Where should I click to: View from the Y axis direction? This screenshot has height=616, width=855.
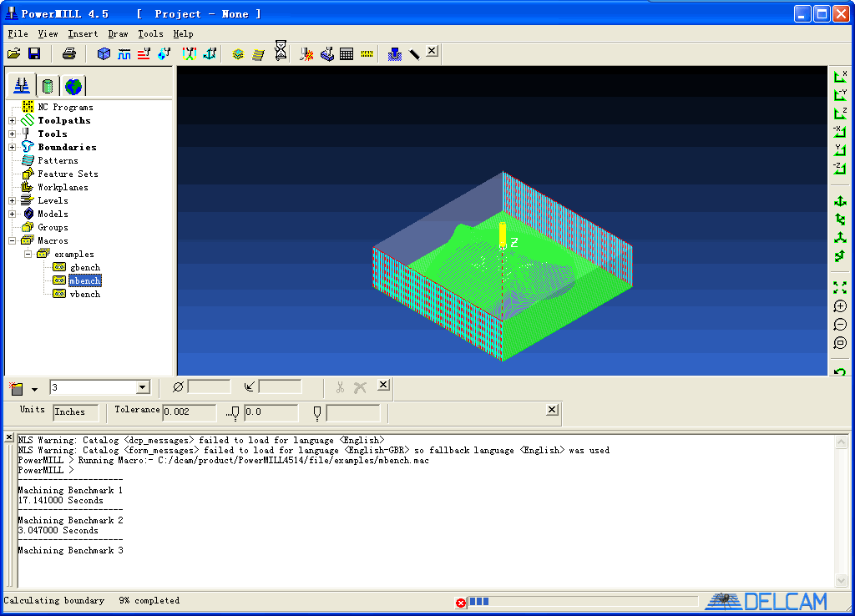click(x=840, y=150)
